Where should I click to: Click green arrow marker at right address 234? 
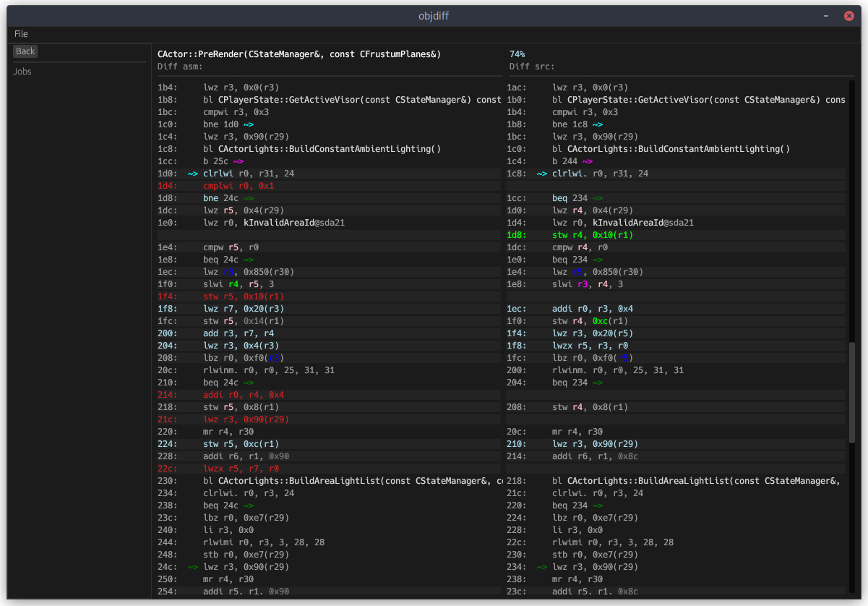[542, 567]
